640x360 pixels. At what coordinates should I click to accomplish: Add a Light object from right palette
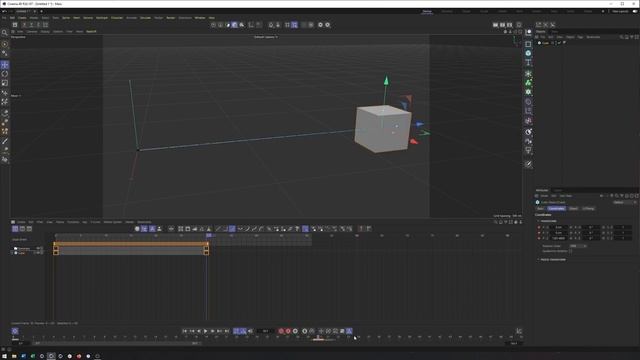[x=528, y=151]
